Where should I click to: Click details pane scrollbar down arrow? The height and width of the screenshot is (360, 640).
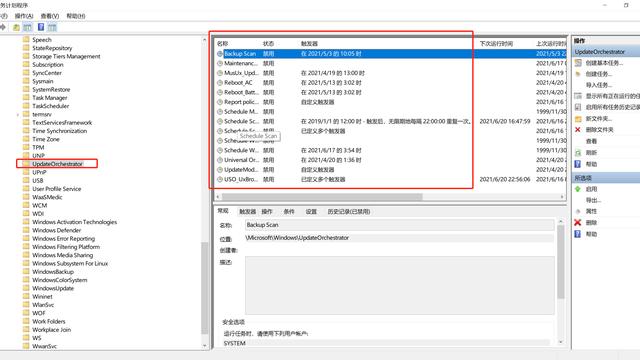561,342
